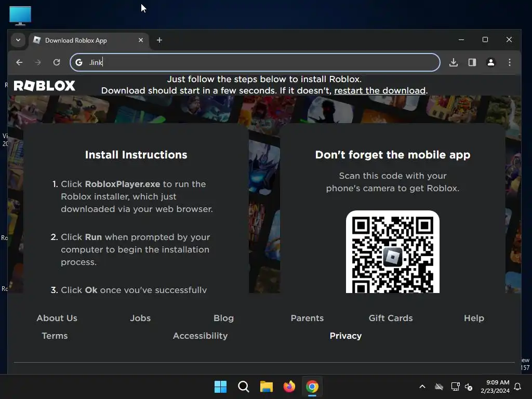Click the Roblox mobile app QR code
532x399 pixels.
pyautogui.click(x=393, y=252)
